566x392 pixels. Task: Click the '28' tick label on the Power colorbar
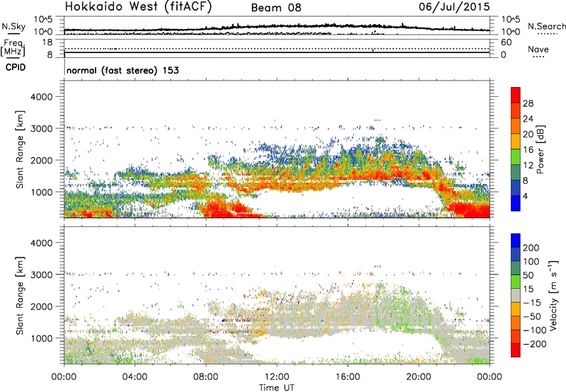click(528, 103)
